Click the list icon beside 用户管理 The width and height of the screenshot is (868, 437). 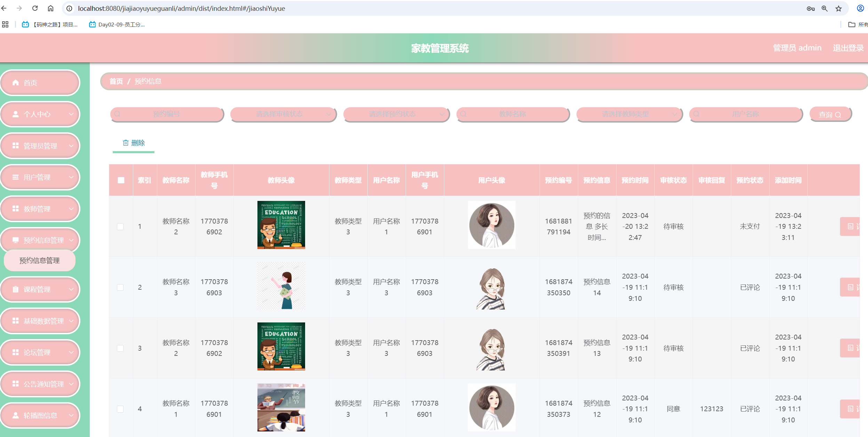point(16,177)
